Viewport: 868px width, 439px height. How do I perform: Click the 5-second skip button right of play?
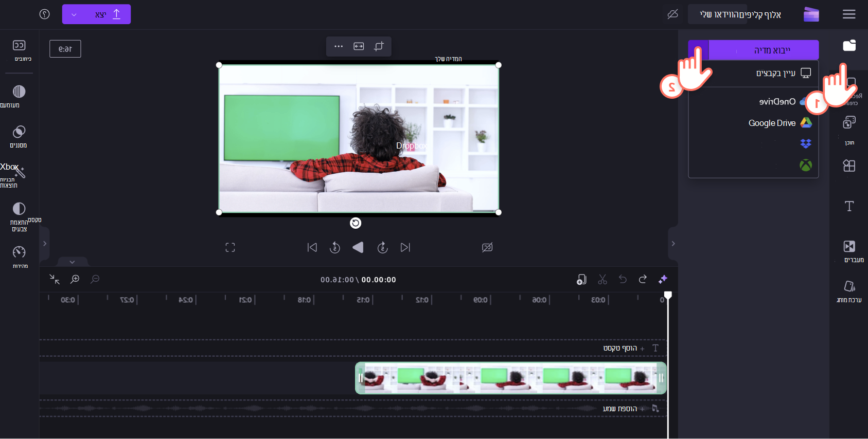(x=382, y=247)
